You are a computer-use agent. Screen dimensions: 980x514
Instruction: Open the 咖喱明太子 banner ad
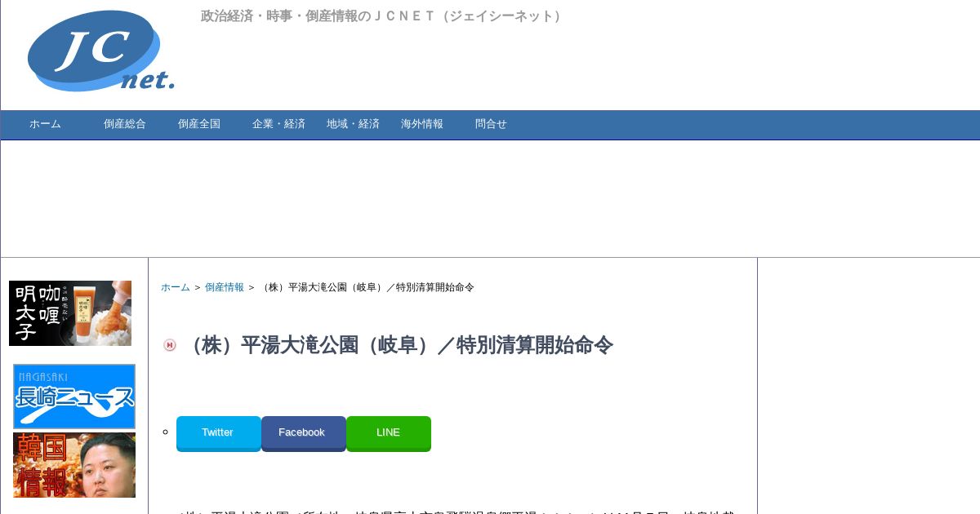click(70, 313)
